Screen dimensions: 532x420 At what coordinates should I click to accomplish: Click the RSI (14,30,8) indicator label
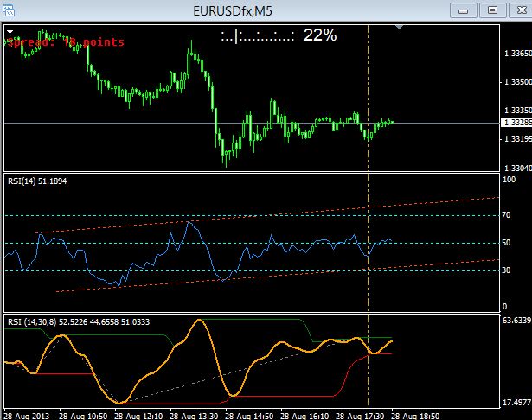pyautogui.click(x=79, y=322)
